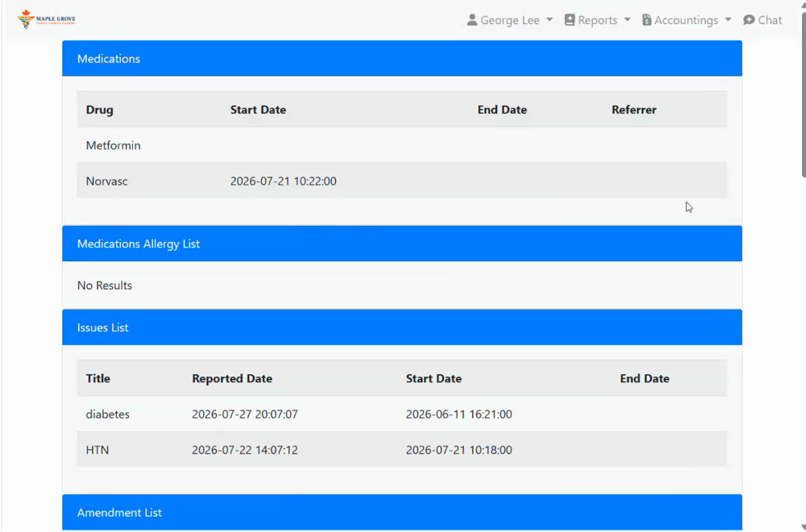Viewport: 806px width, 532px height.
Task: Expand the Reports dropdown arrow
Action: point(627,20)
